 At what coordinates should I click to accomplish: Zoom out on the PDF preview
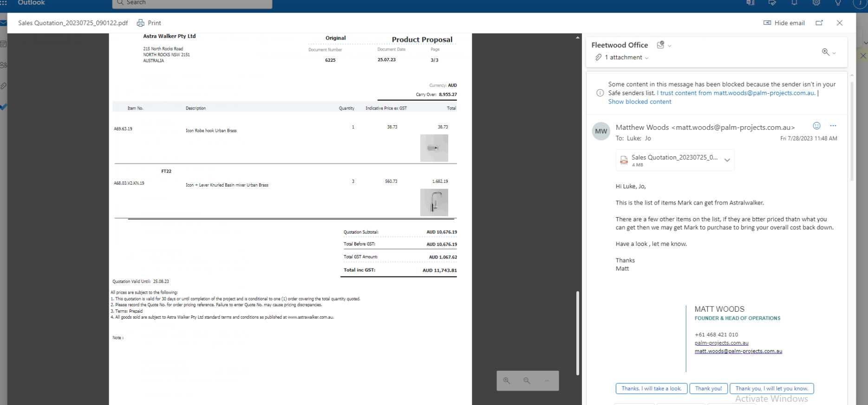[527, 381]
